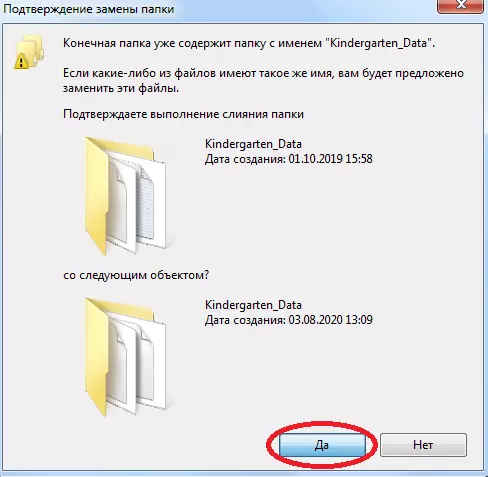Screen dimensions: 488x477
Task: Click the 'Конечная папка уже содержит' message line
Action: 249,43
